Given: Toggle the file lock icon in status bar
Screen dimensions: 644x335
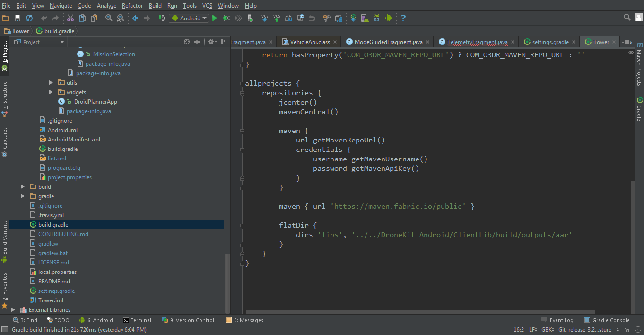Looking at the screenshot, I should pos(627,329).
